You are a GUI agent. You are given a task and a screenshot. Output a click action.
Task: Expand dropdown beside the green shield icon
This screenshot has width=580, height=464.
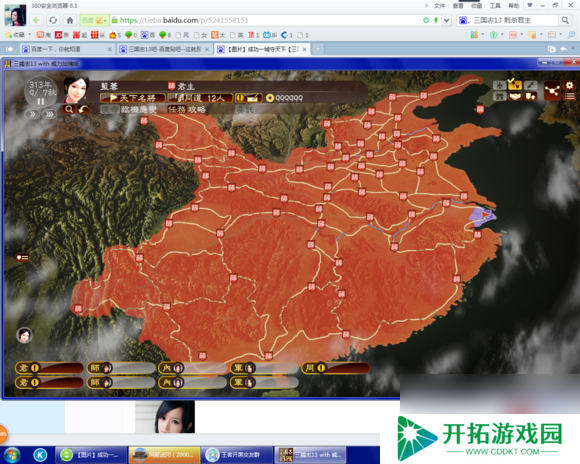(502, 35)
